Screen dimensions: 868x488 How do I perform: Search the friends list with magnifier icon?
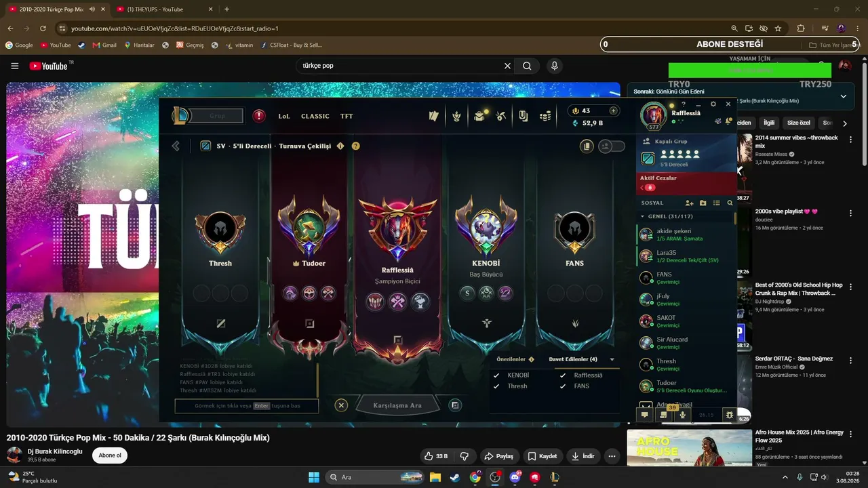730,203
